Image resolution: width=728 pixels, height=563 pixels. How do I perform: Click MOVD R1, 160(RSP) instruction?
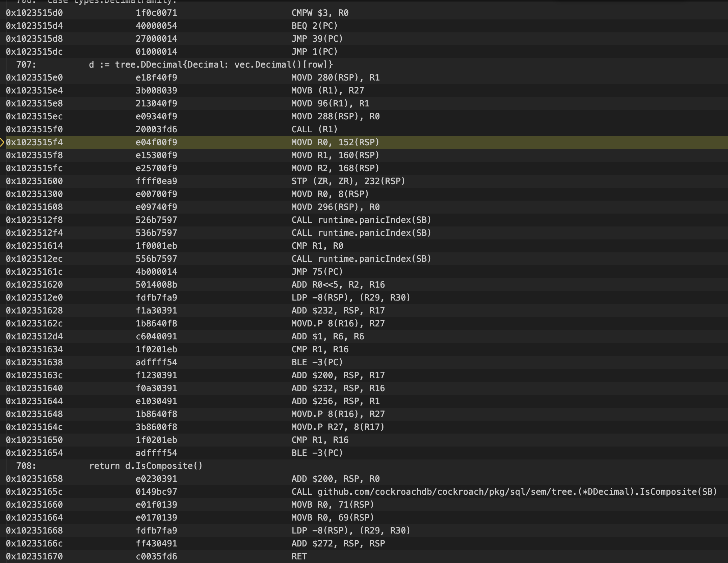(x=335, y=155)
